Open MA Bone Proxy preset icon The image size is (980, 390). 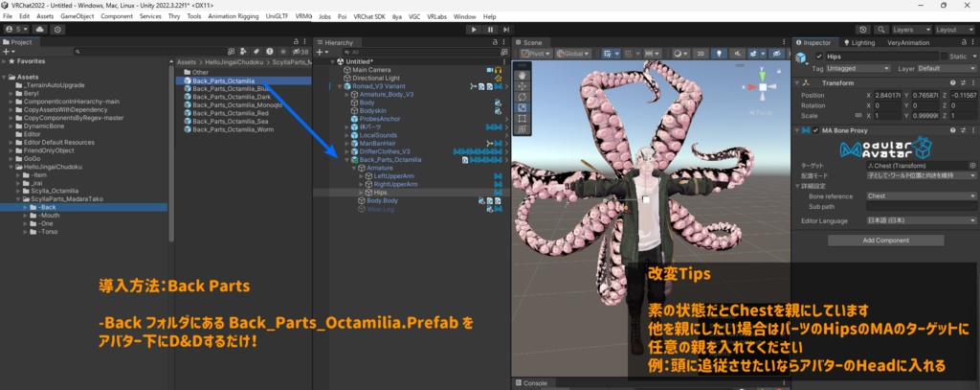963,130
